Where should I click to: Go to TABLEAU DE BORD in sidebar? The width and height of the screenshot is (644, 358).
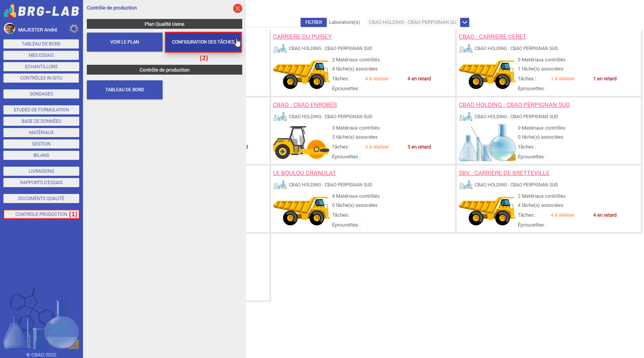41,44
